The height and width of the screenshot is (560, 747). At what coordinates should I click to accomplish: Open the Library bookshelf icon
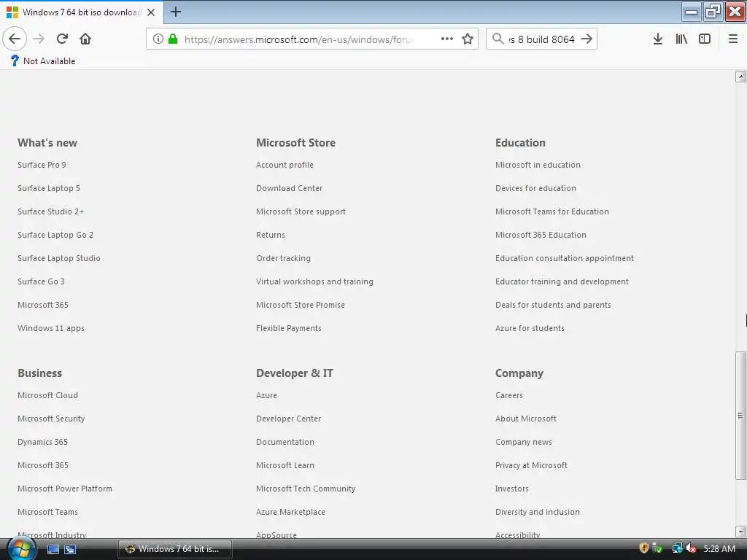(681, 39)
